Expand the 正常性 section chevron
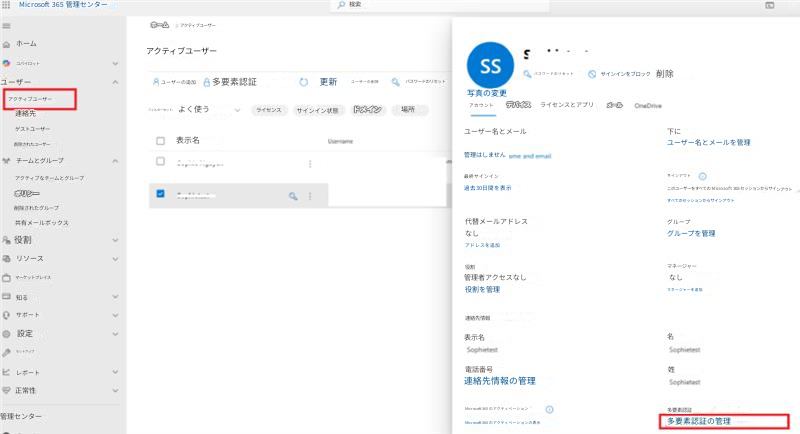This screenshot has height=434, width=800. tap(115, 391)
